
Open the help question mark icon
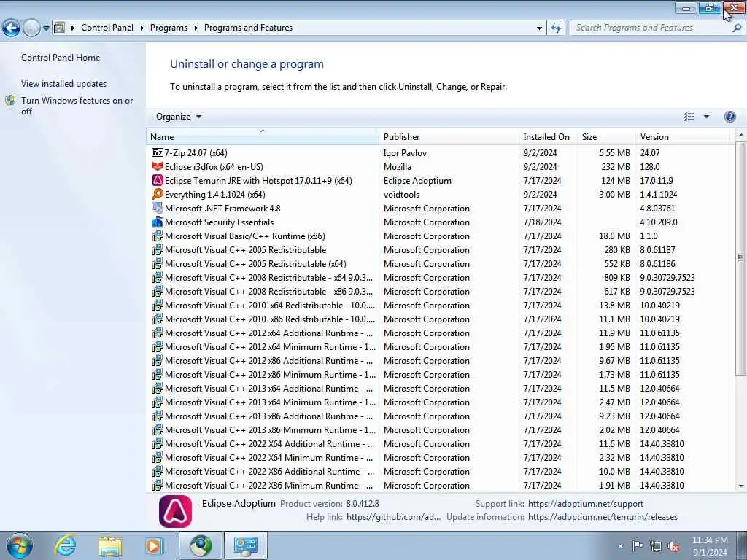(729, 117)
